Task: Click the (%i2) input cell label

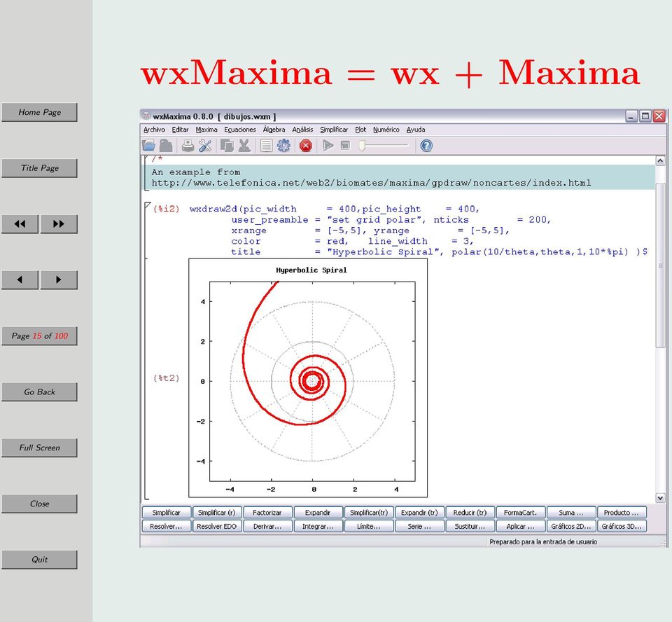Action: pos(167,209)
